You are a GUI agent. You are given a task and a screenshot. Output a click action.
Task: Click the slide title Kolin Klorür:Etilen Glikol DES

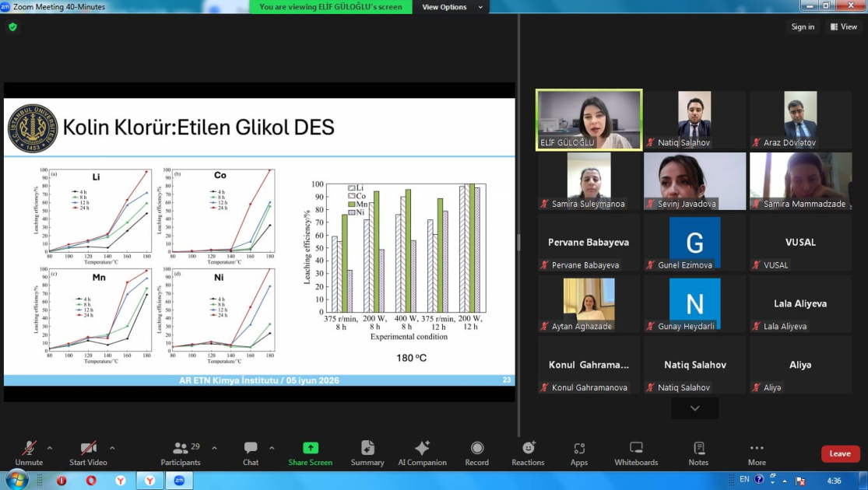[x=199, y=128]
